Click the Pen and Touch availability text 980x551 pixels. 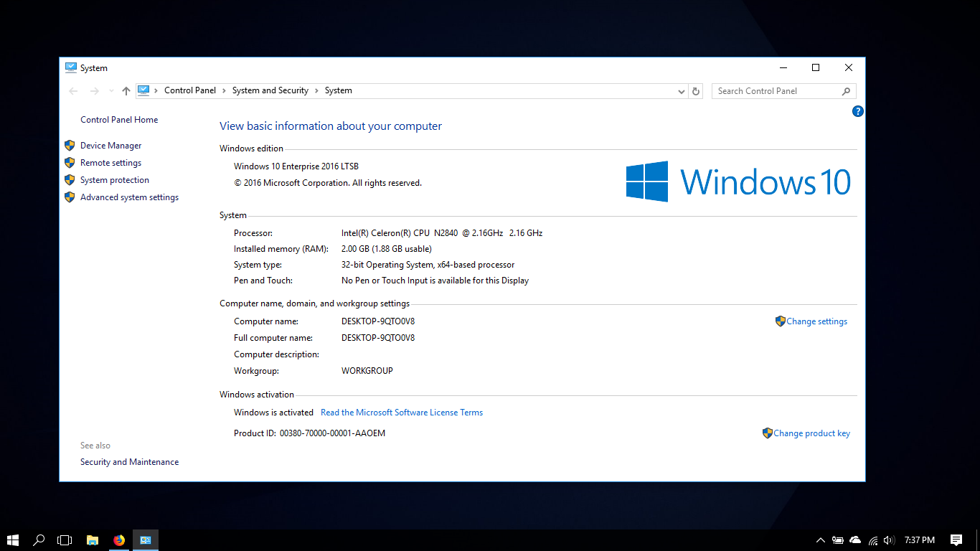(435, 281)
